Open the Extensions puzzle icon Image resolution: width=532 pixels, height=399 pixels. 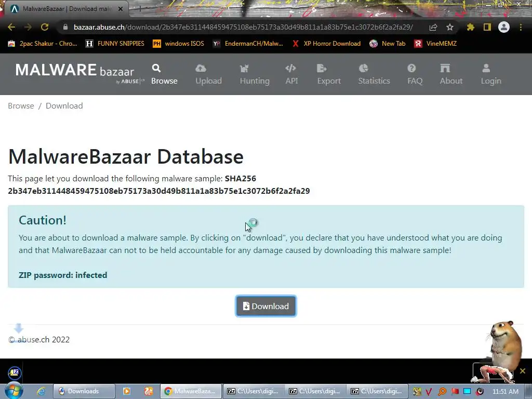[470, 27]
